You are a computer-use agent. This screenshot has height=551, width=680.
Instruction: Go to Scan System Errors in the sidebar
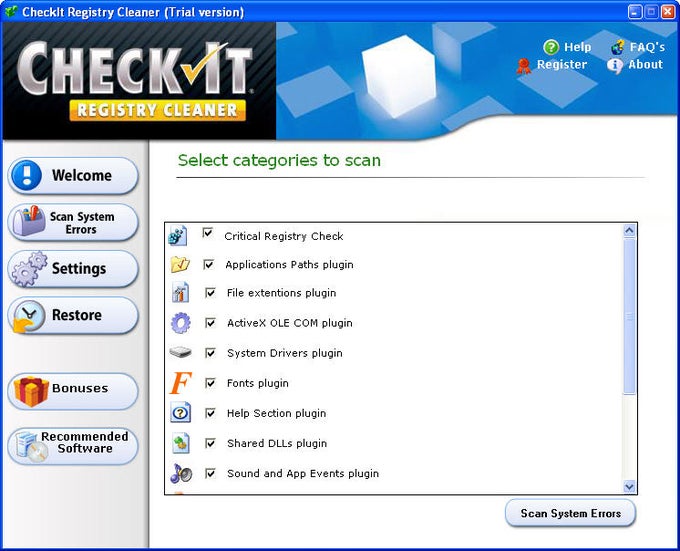[x=73, y=222]
